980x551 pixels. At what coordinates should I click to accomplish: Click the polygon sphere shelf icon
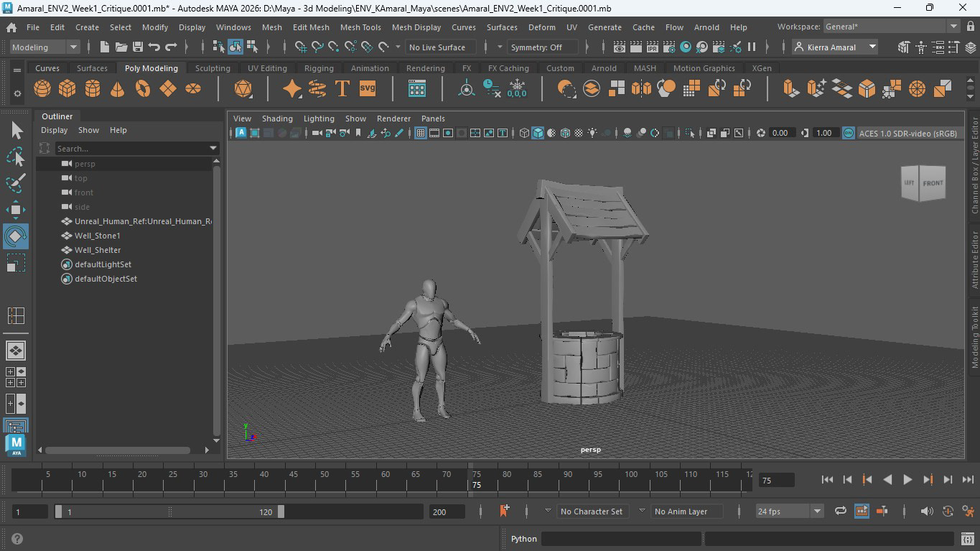tap(42, 88)
